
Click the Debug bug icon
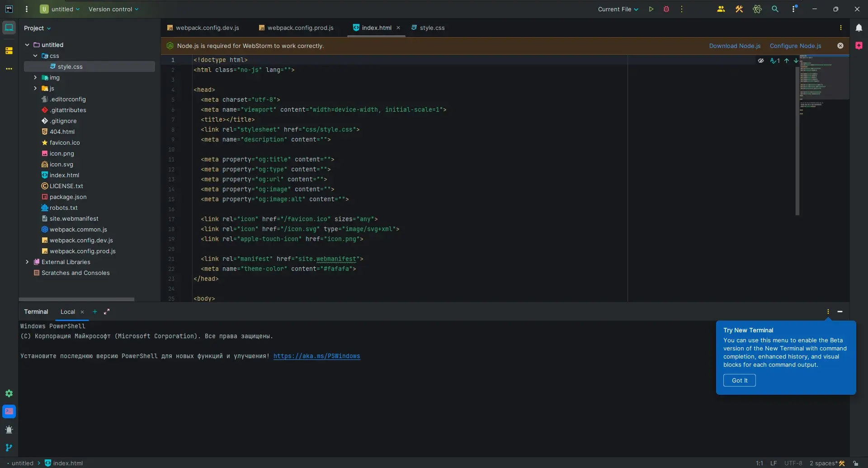tap(666, 9)
